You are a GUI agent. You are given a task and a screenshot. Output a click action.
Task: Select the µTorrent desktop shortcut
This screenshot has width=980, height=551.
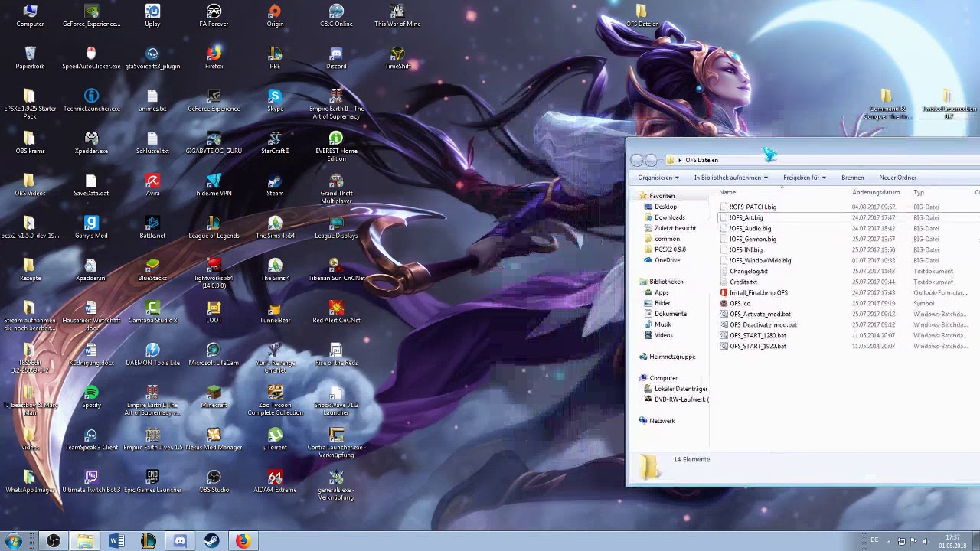(x=275, y=439)
